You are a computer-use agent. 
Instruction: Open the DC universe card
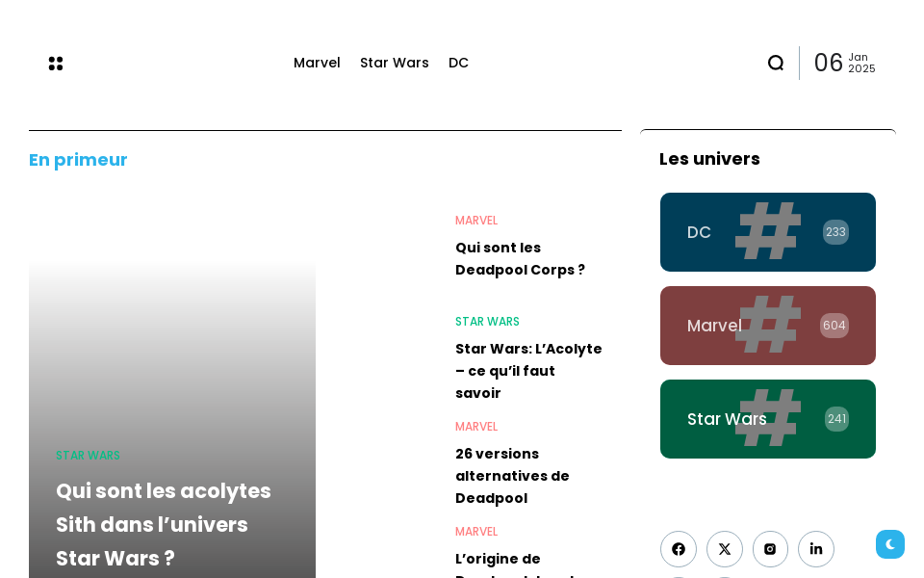tap(767, 232)
